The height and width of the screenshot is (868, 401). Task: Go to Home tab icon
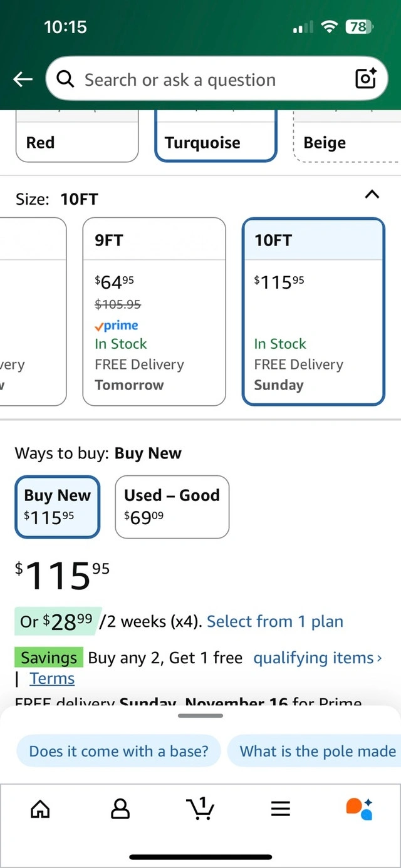[40, 809]
